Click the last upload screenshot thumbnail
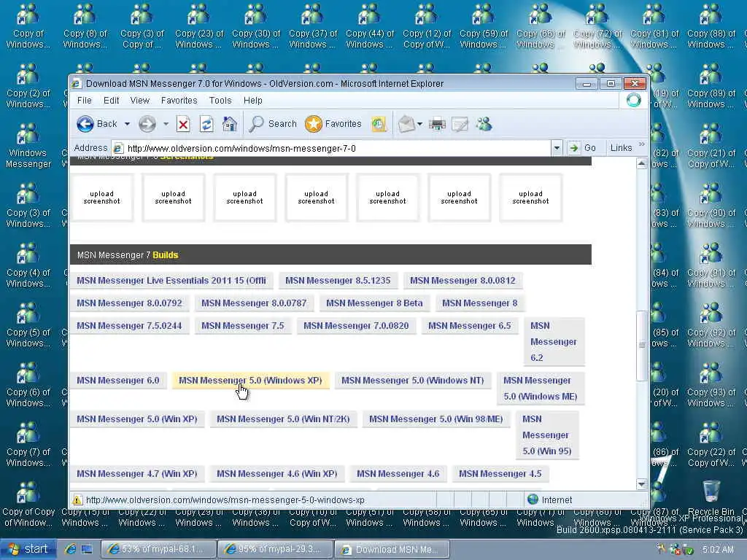This screenshot has height=560, width=747. [531, 198]
